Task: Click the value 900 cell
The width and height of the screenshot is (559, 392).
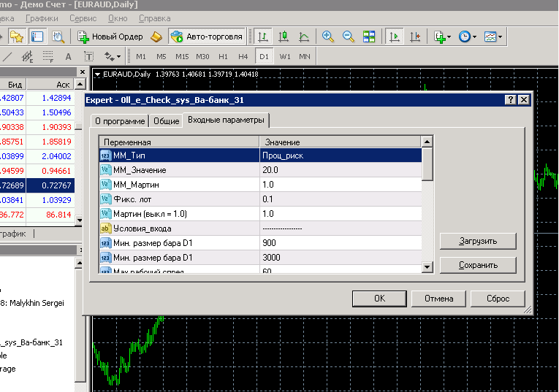Action: [x=341, y=243]
